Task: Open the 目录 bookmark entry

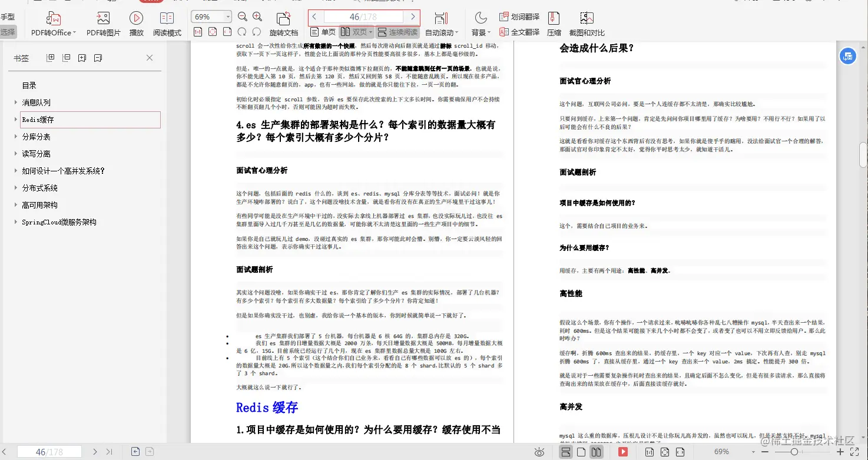Action: pos(29,85)
